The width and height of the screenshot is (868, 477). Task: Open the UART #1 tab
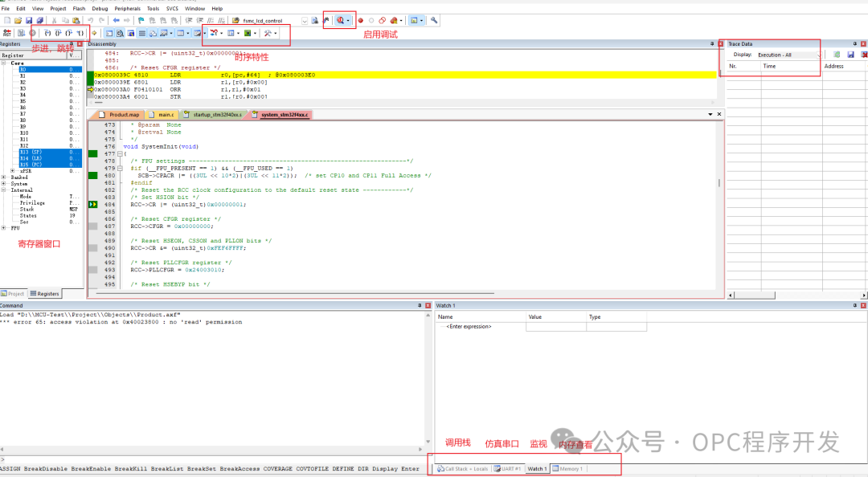pyautogui.click(x=508, y=469)
